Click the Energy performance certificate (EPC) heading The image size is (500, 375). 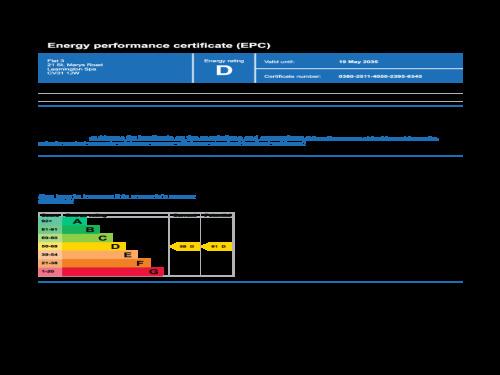coord(159,45)
